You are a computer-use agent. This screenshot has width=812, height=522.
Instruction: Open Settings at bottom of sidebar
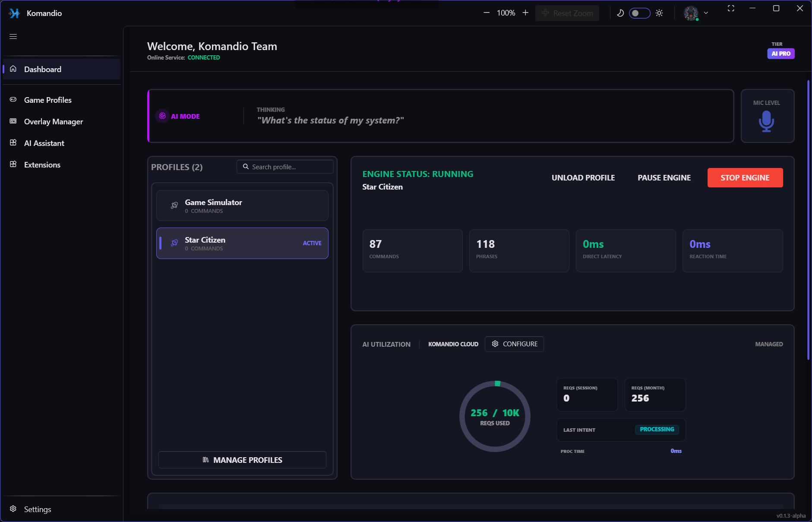tap(37, 509)
